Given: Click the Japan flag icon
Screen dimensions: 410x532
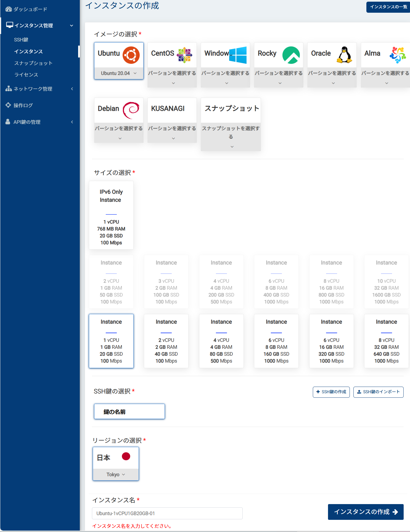Looking at the screenshot, I should 126,456.
